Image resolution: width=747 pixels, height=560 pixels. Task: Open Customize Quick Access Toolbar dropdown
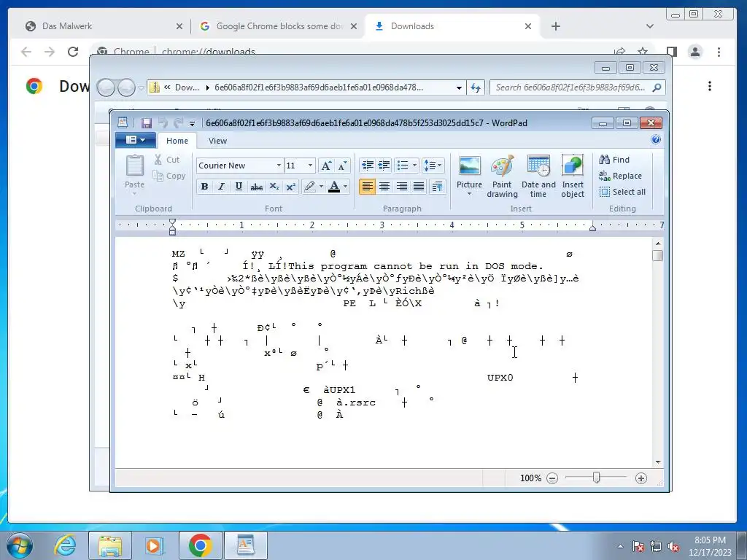pos(192,123)
